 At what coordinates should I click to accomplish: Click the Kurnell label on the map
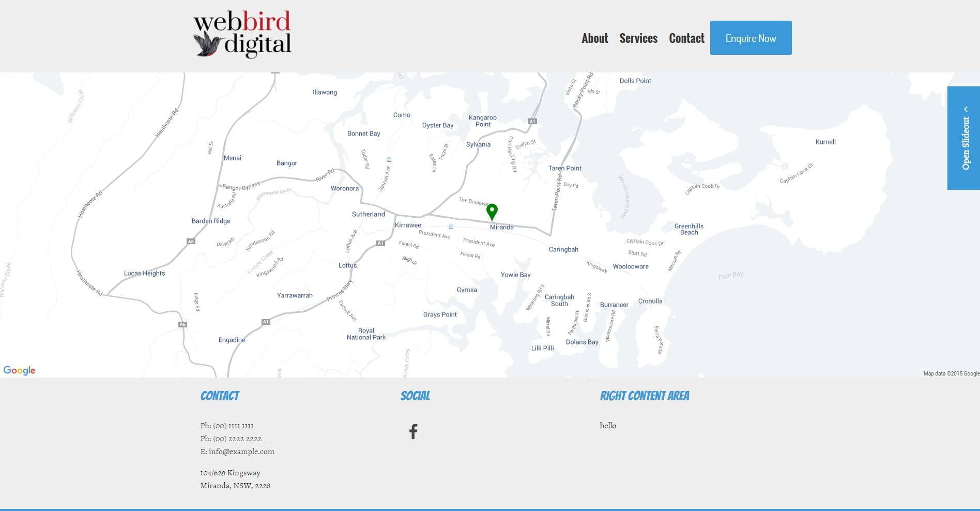825,142
